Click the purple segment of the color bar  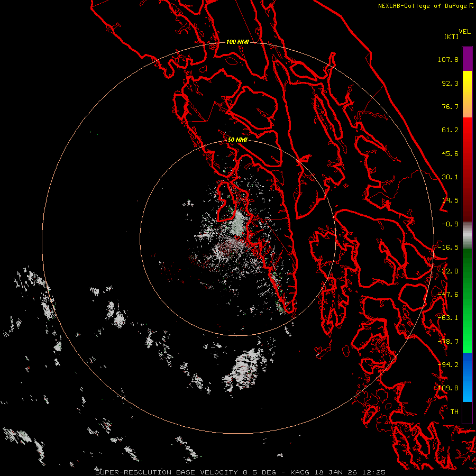467,59
